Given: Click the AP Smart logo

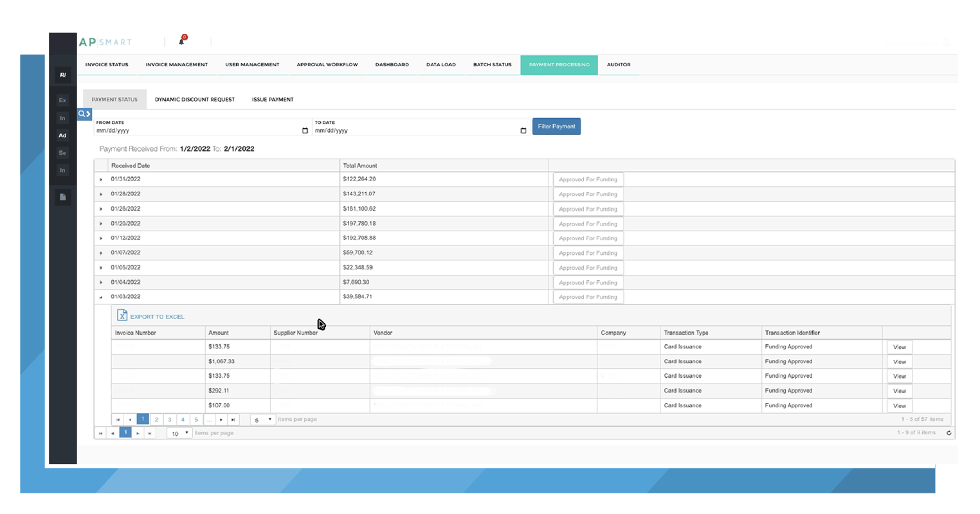Looking at the screenshot, I should point(105,42).
